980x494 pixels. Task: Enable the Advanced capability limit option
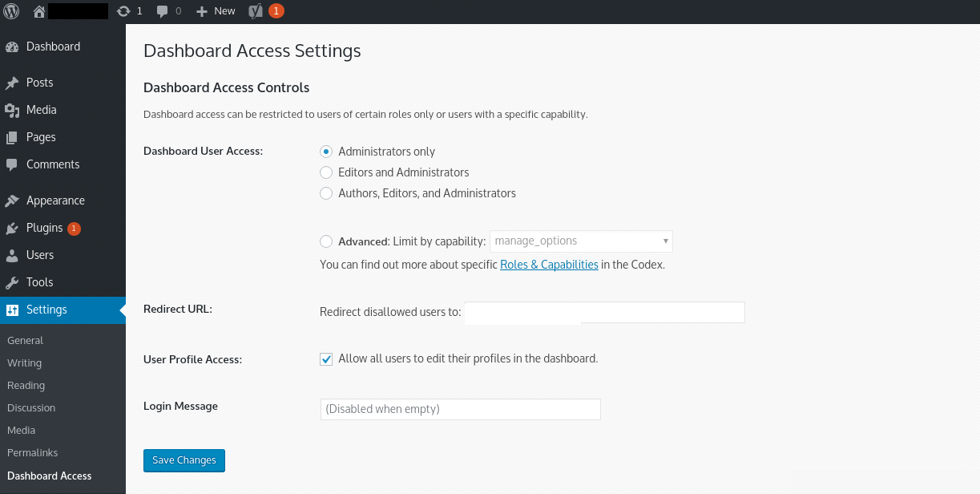point(326,241)
